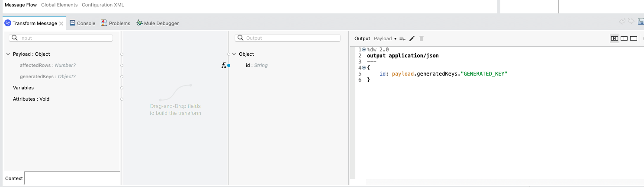Click the redo forward arrow icon
Image resolution: width=644 pixels, height=187 pixels.
[631, 22]
